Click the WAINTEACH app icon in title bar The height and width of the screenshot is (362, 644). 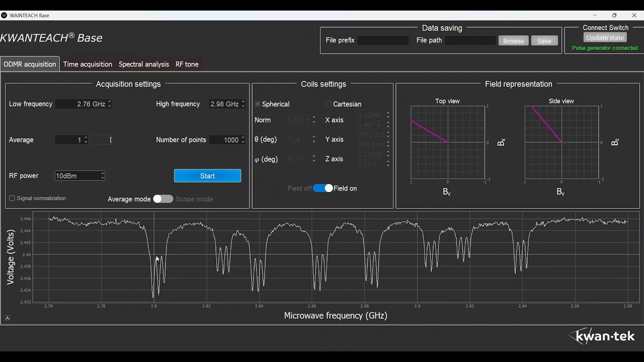[x=4, y=16]
